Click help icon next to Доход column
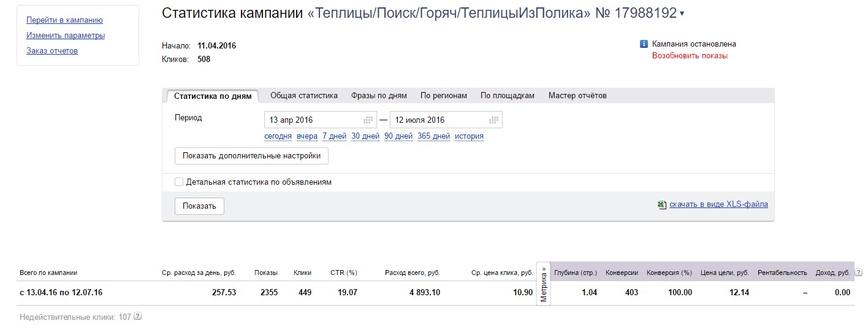Viewport: 868px width, 329px height. 858,273
